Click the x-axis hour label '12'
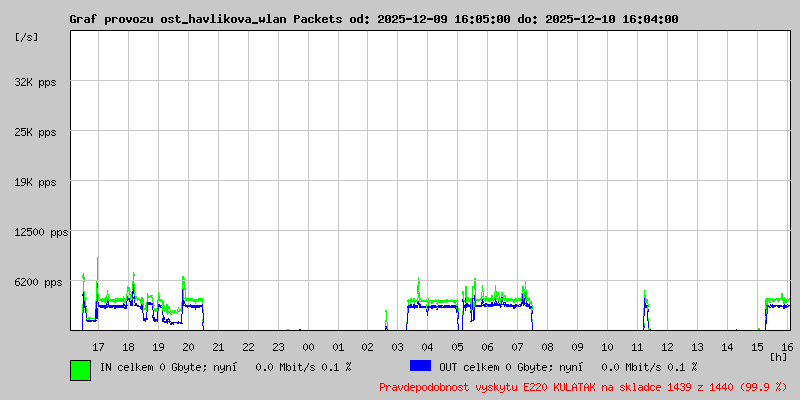 click(x=667, y=347)
